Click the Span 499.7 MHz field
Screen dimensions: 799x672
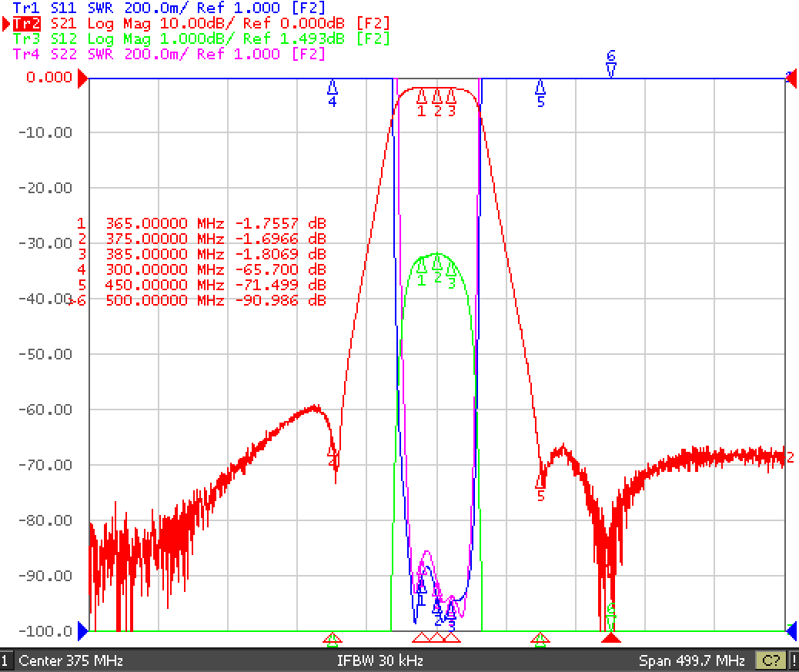(691, 660)
